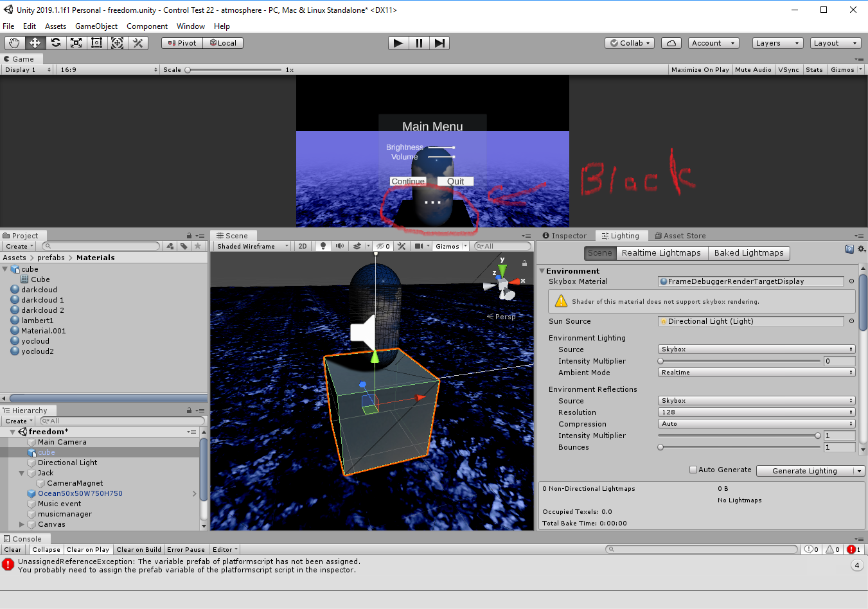Viewport: 868px width, 609px height.
Task: Toggle Maximize On Play
Action: point(700,69)
